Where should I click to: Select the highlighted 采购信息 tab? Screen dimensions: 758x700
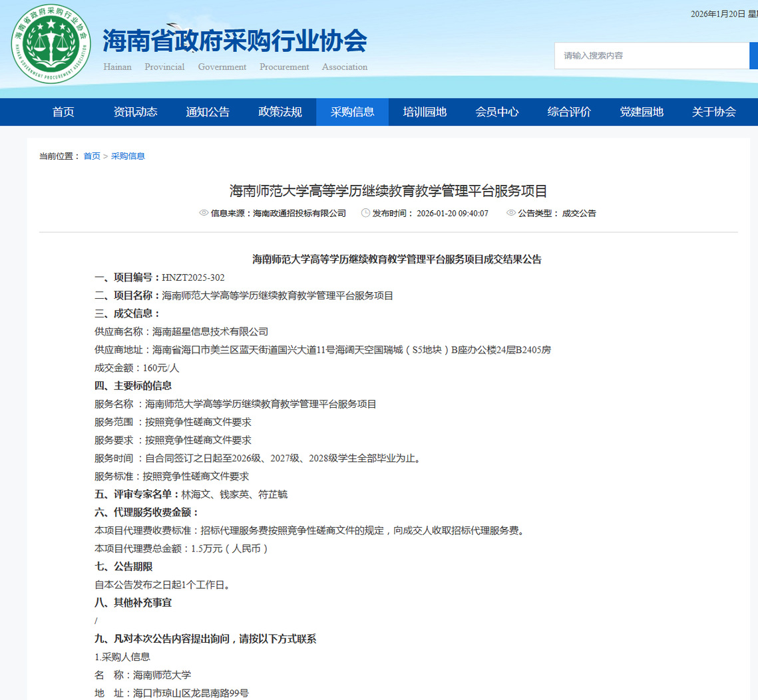click(352, 112)
